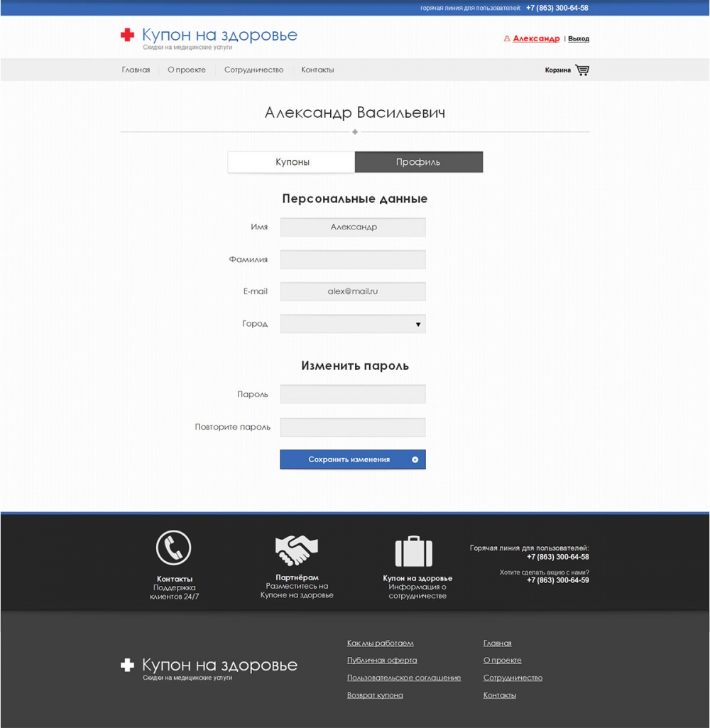Open the Публичная оферта footer link
Viewport: 710px width, 728px height.
(x=382, y=661)
